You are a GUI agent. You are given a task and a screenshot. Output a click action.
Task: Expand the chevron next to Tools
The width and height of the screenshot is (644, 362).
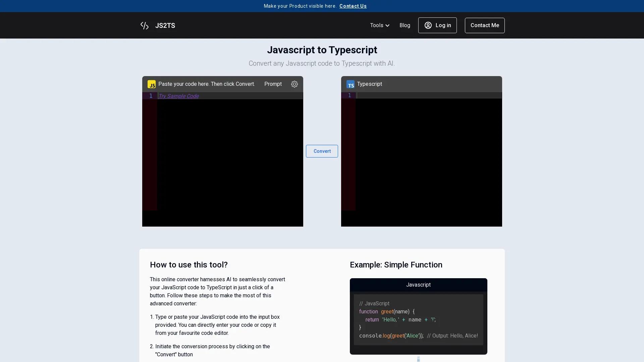[388, 25]
